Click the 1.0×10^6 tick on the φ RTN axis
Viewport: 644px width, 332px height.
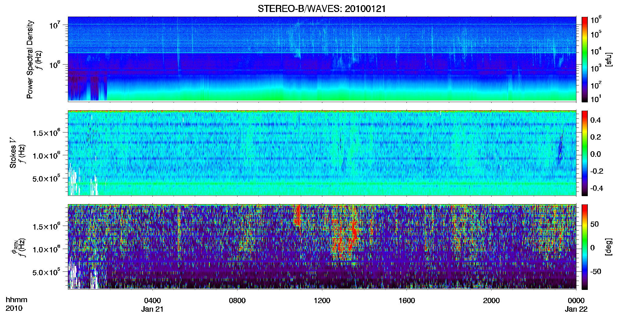click(x=46, y=249)
